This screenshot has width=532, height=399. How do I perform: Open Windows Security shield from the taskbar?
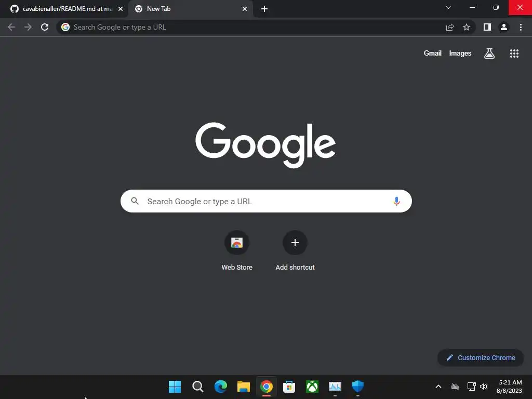click(357, 387)
